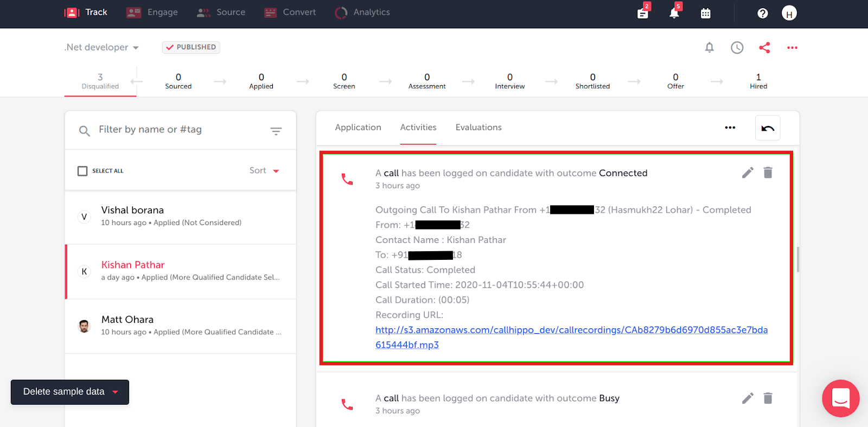
Task: Expand the .Net developer job dropdown
Action: [101, 47]
